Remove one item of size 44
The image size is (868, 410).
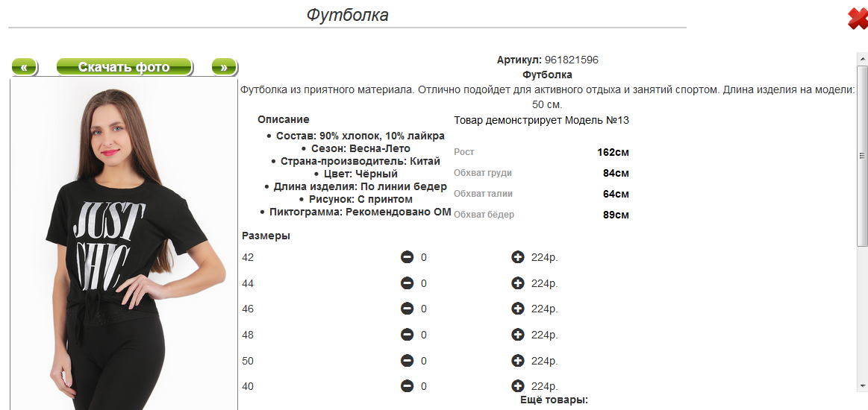click(x=407, y=283)
